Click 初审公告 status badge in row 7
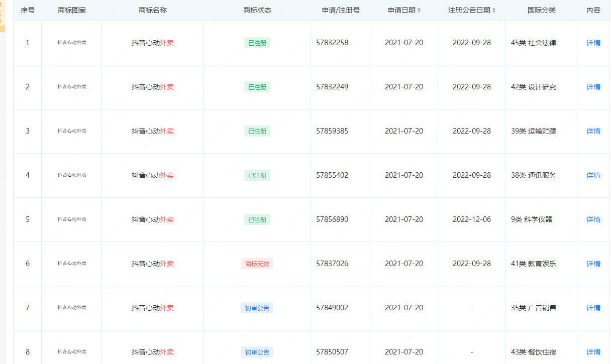This screenshot has height=364, width=612. click(x=257, y=308)
